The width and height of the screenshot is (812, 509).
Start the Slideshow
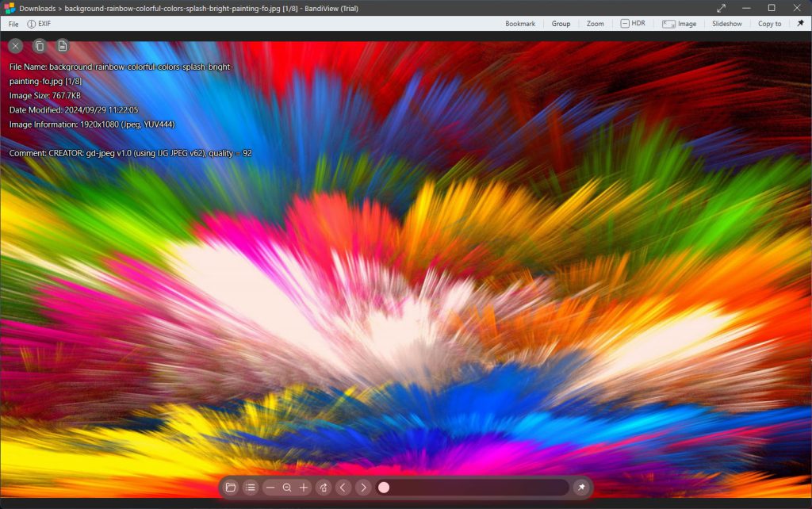[x=726, y=24]
